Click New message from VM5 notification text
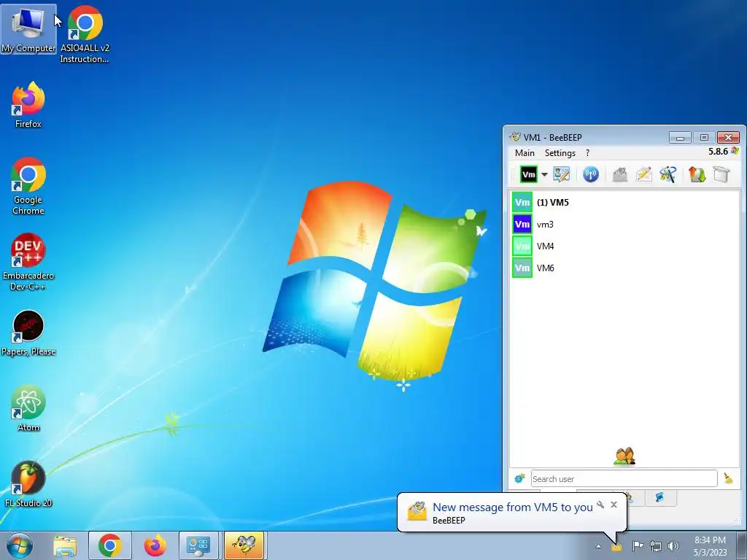The height and width of the screenshot is (560, 747). (x=512, y=507)
